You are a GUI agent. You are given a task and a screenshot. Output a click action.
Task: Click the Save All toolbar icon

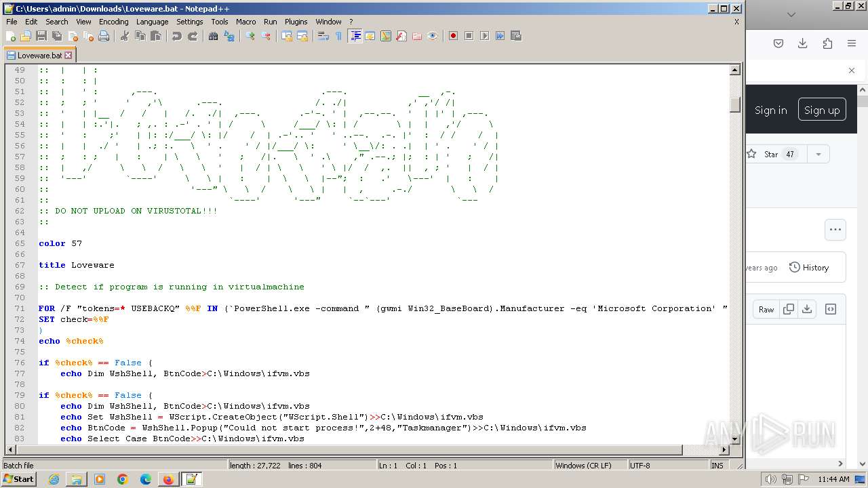pyautogui.click(x=57, y=36)
